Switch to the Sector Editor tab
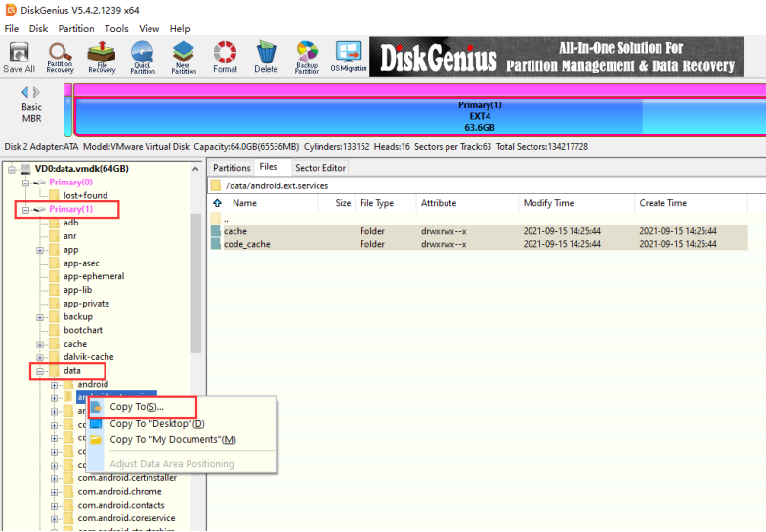This screenshot has height=532, width=766. [x=320, y=168]
